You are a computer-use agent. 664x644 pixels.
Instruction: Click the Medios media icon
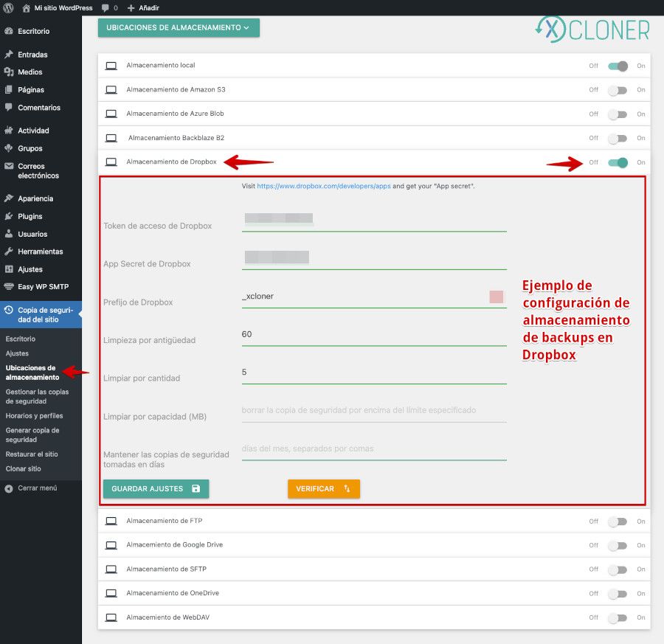8,72
